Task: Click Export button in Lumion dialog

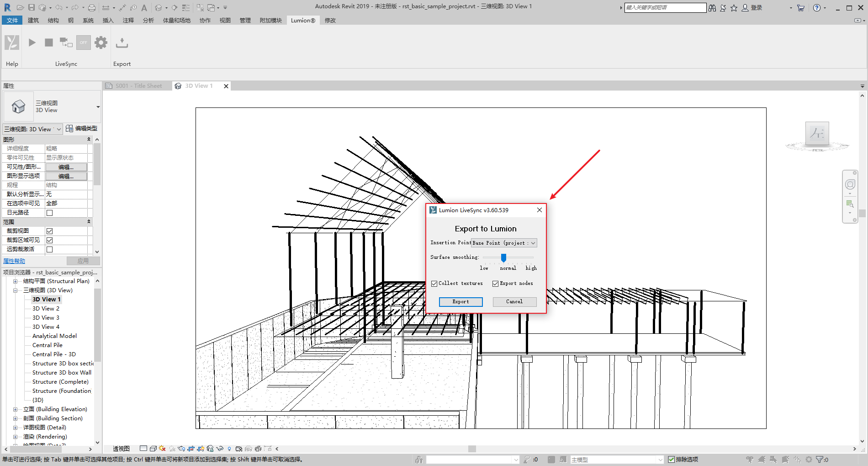Action: pos(460,302)
